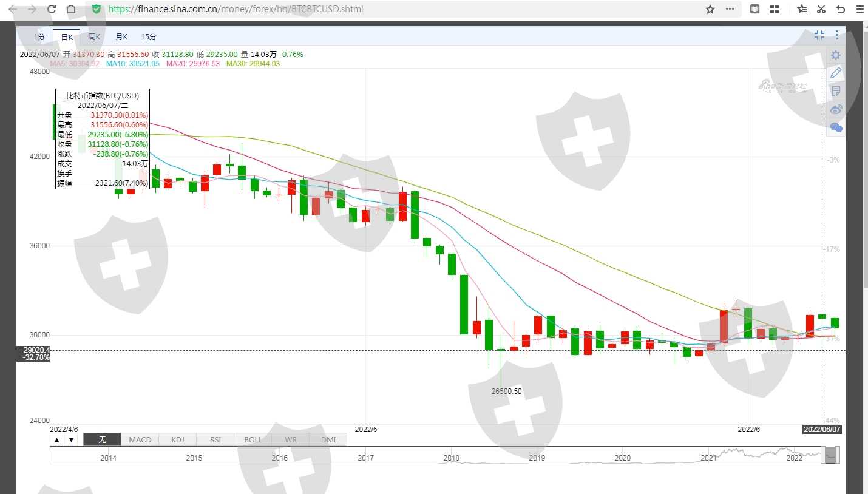Select the pencil drawing tool
The height and width of the screenshot is (494, 868).
pos(836,73)
